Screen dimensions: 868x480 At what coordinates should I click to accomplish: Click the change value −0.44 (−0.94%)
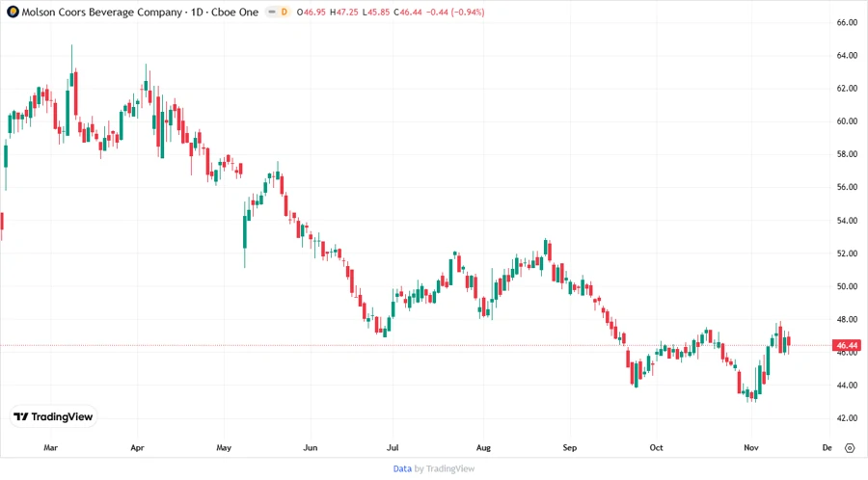[455, 12]
